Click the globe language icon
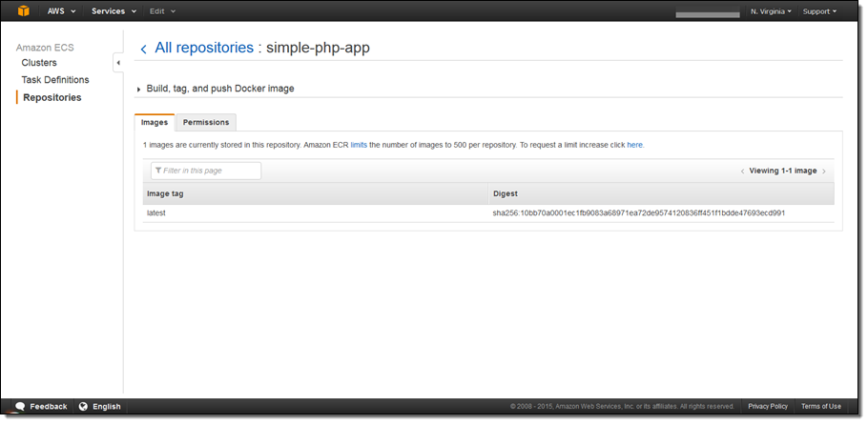This screenshot has height=424, width=868. (x=83, y=406)
